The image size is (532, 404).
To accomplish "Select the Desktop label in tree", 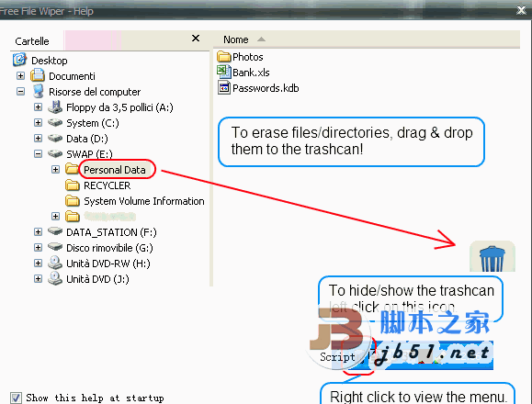I will point(50,61).
